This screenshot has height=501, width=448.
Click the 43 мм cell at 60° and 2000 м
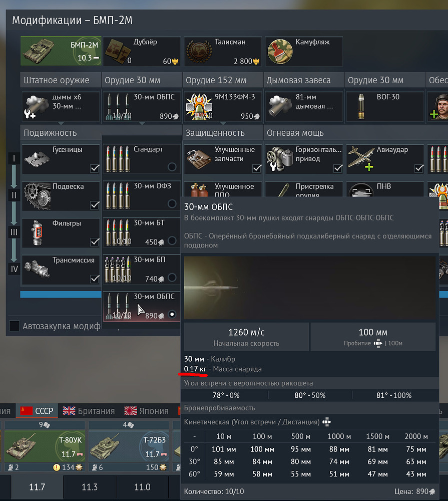pos(416,474)
